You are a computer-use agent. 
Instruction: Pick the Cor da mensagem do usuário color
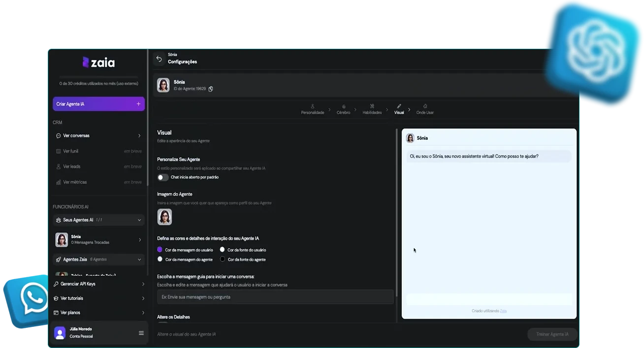point(160,250)
